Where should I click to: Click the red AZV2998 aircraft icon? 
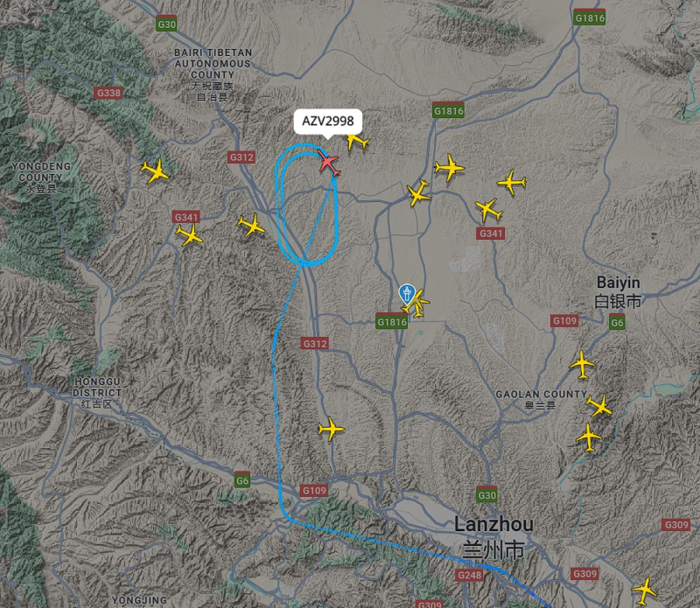coord(329,164)
